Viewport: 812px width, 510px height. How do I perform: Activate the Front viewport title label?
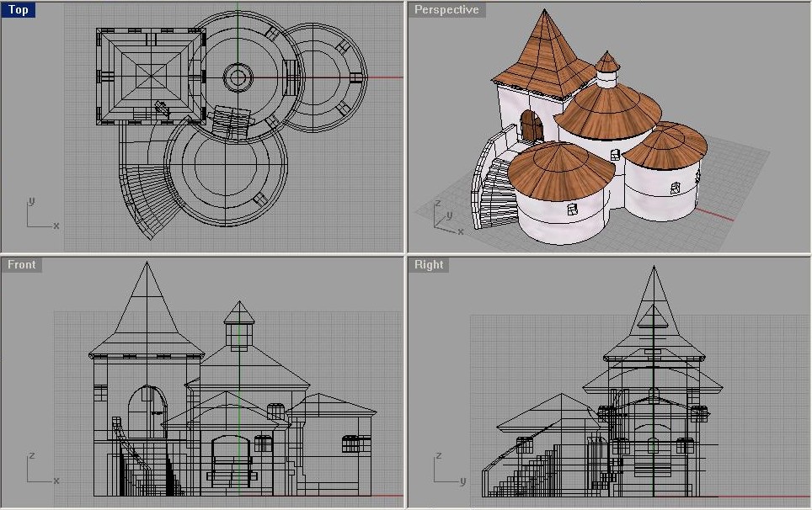pos(21,264)
